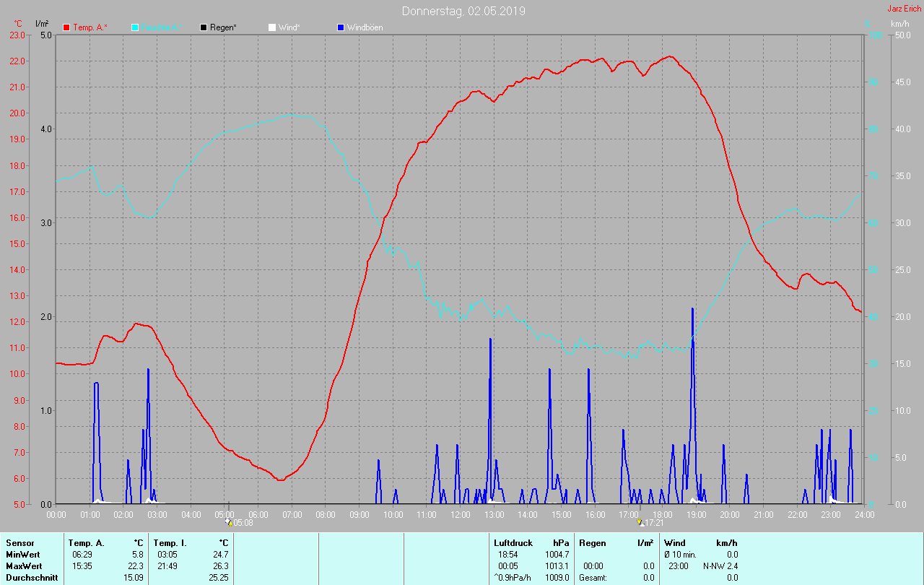This screenshot has height=585, width=924.
Task: Click the minimum temperature value '5.8'
Action: (x=137, y=555)
